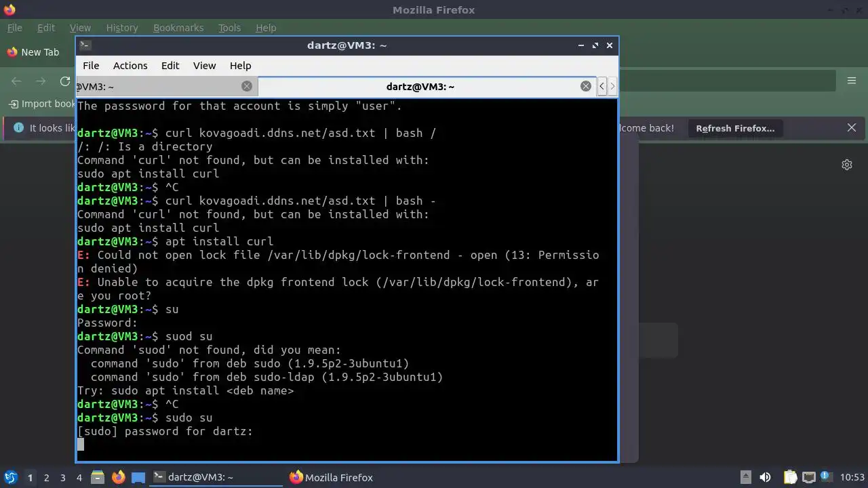
Task: Open the terminal View menu
Action: coord(204,66)
